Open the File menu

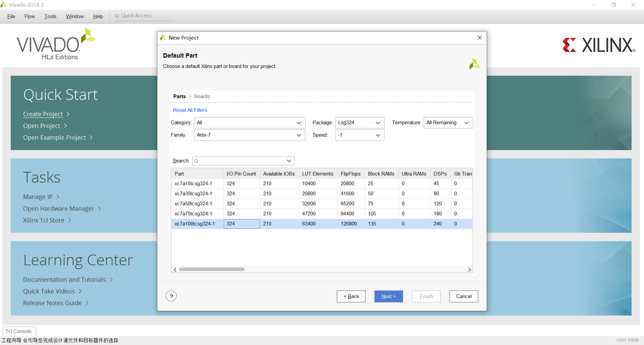coord(11,16)
